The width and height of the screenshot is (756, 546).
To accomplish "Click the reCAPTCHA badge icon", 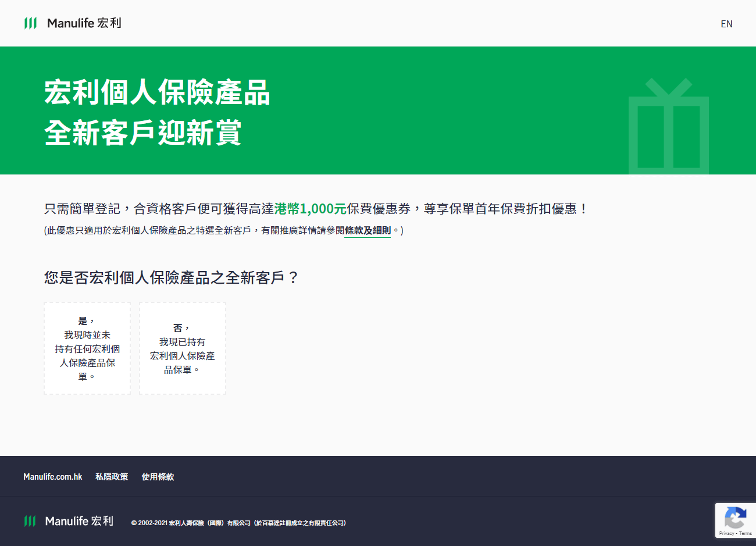I will [735, 517].
